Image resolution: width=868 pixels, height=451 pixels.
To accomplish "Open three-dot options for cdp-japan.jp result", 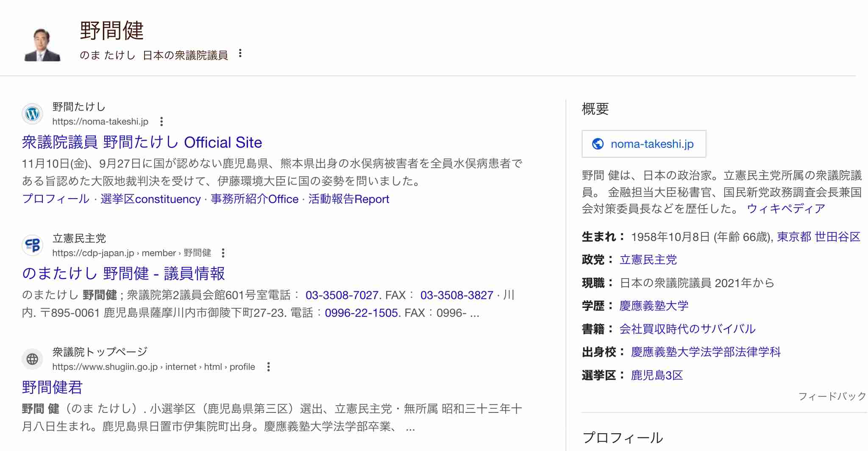I will tap(223, 253).
